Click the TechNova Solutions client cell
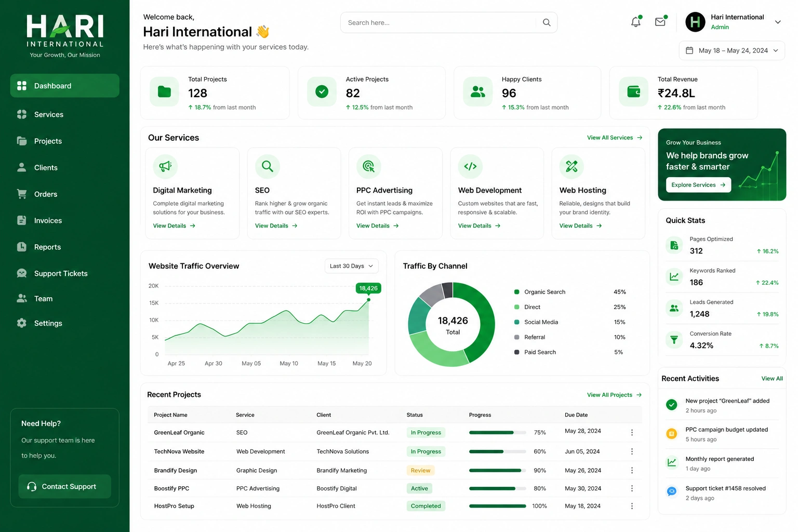Viewport: 798px width, 532px height. [343, 451]
